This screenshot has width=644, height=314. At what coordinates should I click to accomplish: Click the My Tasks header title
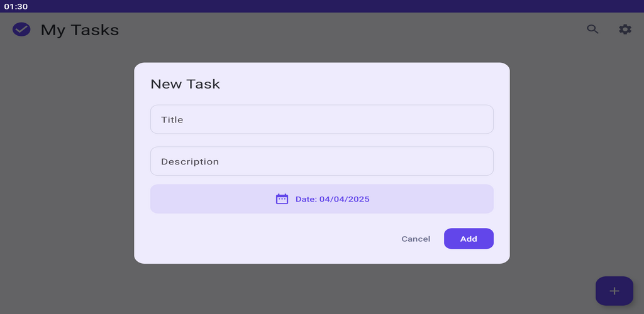coord(80,30)
